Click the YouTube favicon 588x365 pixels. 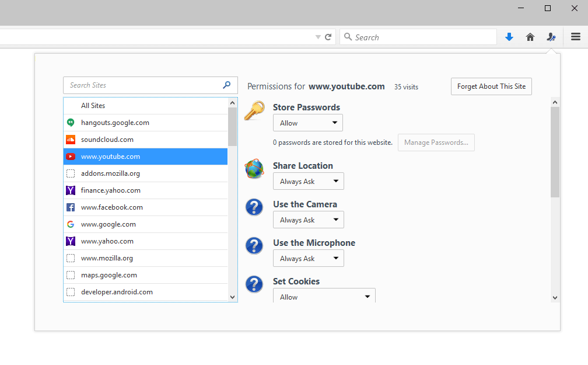point(71,157)
